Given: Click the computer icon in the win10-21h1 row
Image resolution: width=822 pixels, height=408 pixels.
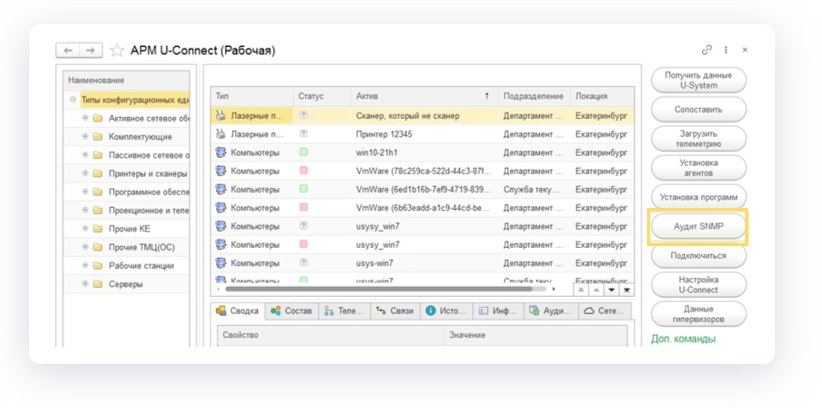Looking at the screenshot, I should [221, 153].
